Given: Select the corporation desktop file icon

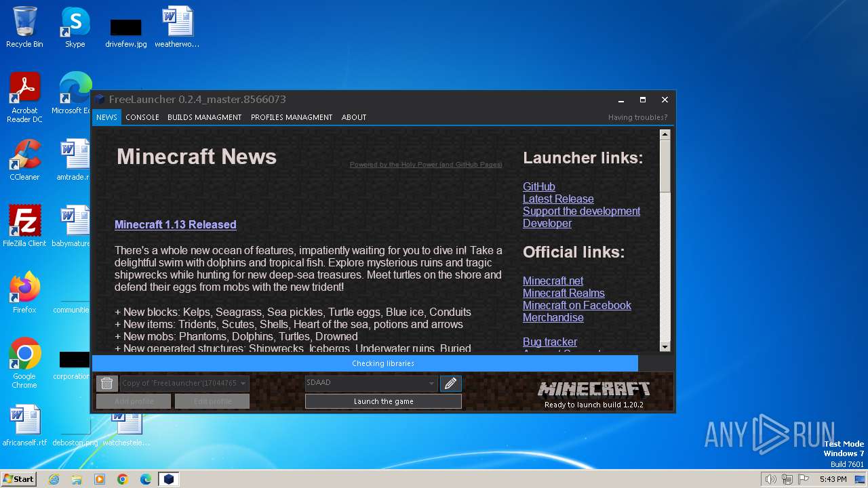Looking at the screenshot, I should tap(73, 365).
